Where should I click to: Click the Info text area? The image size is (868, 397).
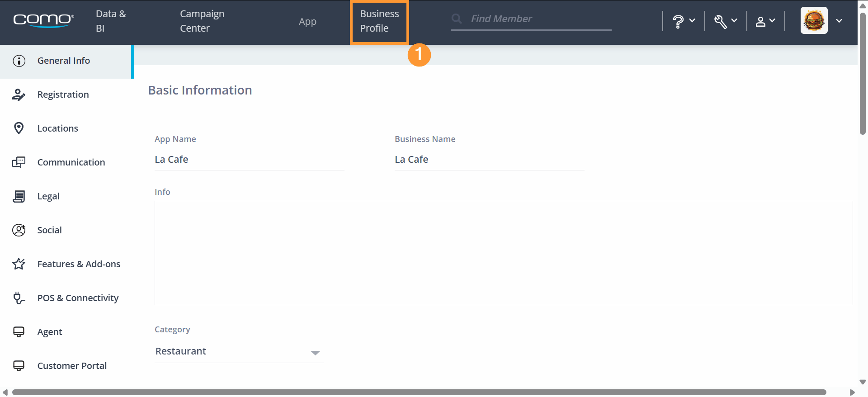click(x=504, y=253)
